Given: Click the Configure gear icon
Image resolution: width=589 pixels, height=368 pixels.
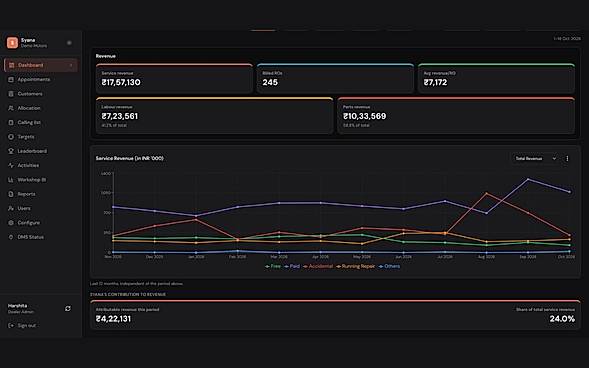Looking at the screenshot, I should (11, 223).
